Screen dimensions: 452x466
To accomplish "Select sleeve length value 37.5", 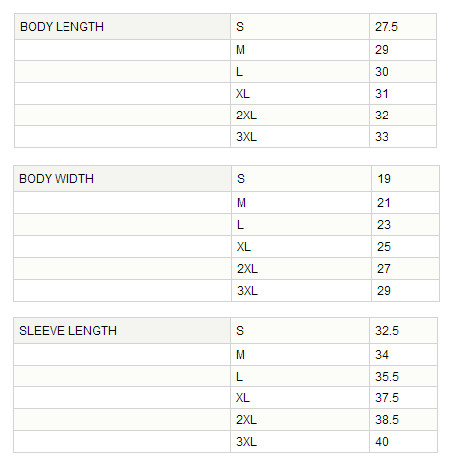I will (x=387, y=398).
